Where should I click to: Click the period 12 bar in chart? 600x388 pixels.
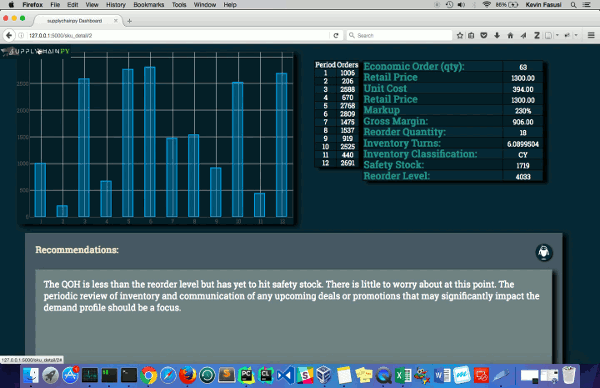[282, 145]
